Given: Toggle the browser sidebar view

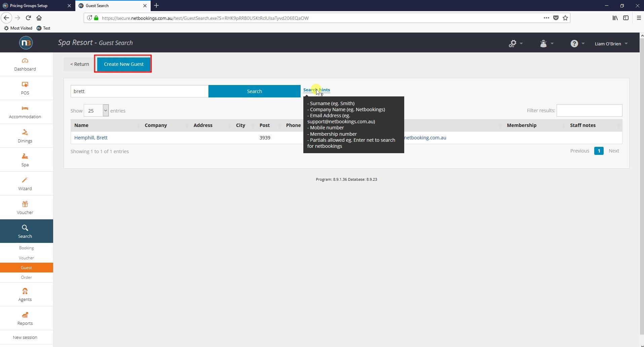Looking at the screenshot, I should (x=626, y=18).
